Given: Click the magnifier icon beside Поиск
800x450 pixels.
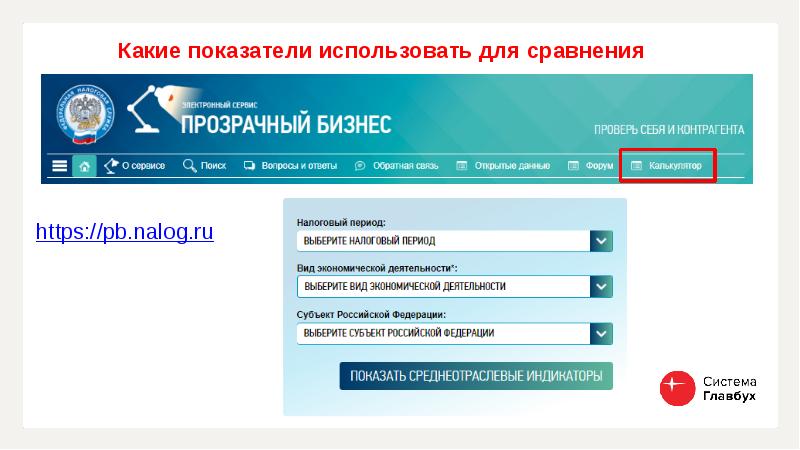Looking at the screenshot, I should coord(188,166).
